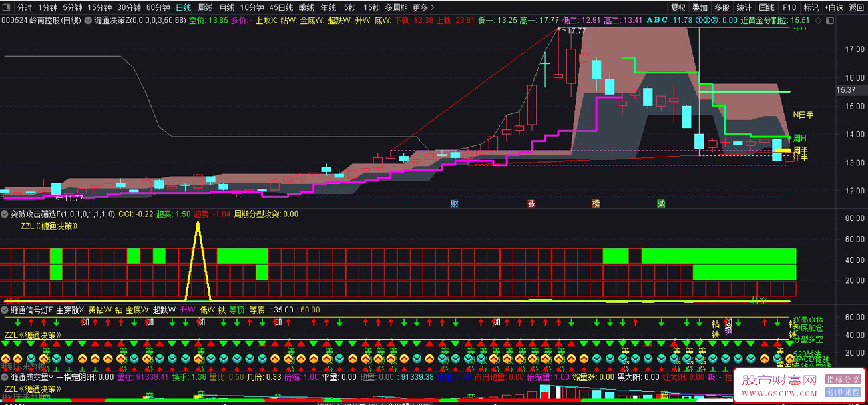Switch to the 周线 weekly tab

coord(206,8)
